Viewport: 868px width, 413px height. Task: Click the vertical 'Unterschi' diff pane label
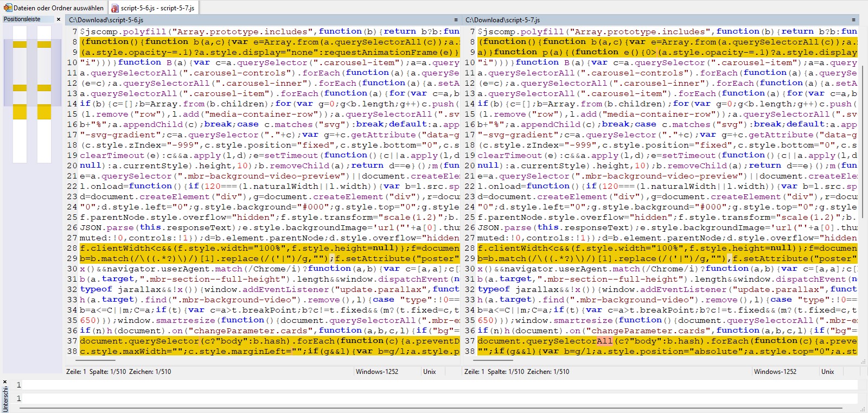[x=5, y=400]
